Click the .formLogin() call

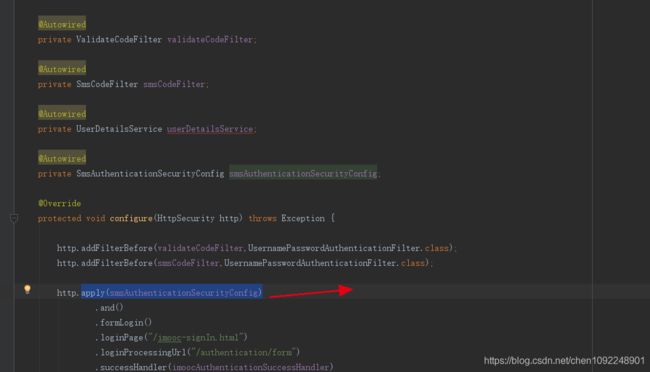pos(124,323)
